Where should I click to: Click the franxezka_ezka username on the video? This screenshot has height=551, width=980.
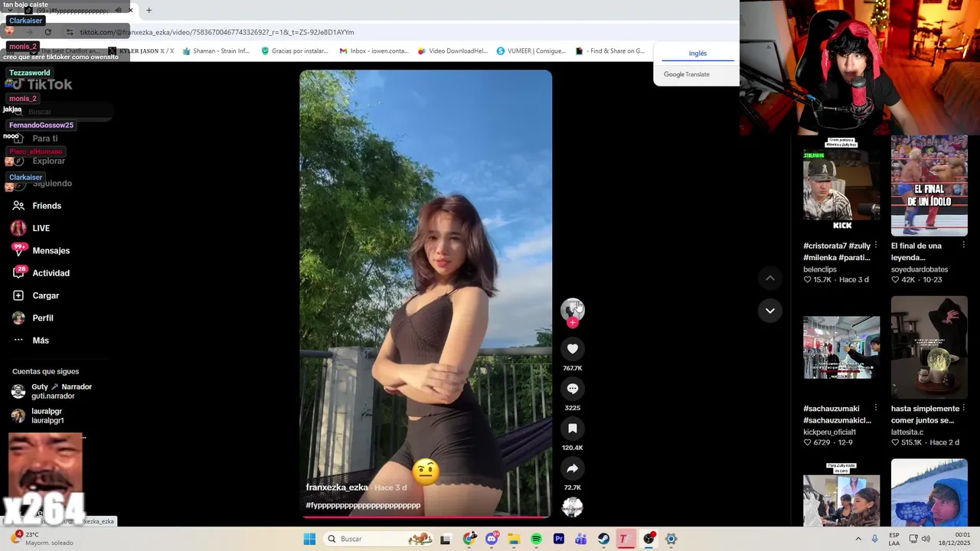point(337,487)
